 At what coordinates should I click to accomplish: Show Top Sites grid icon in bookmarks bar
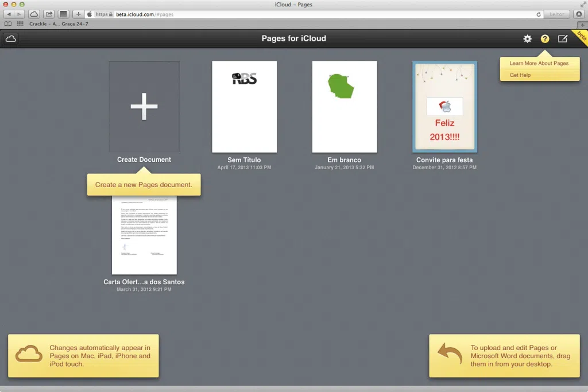(20, 24)
